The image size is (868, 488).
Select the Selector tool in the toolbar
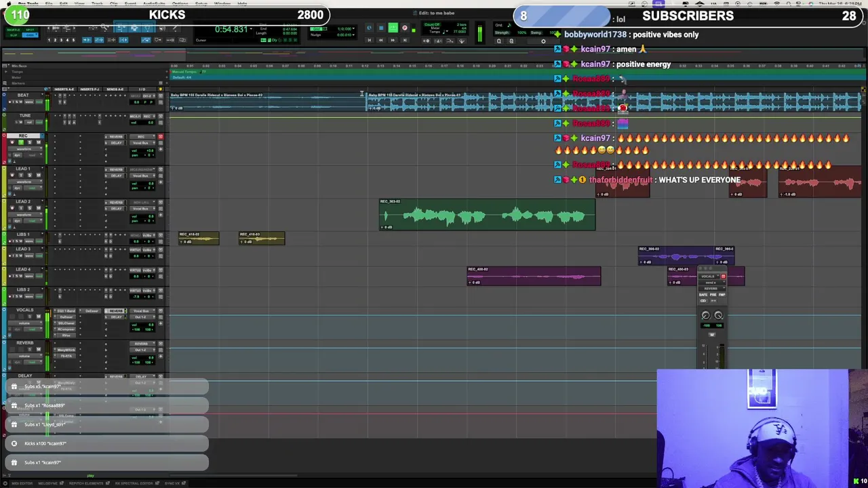click(135, 28)
